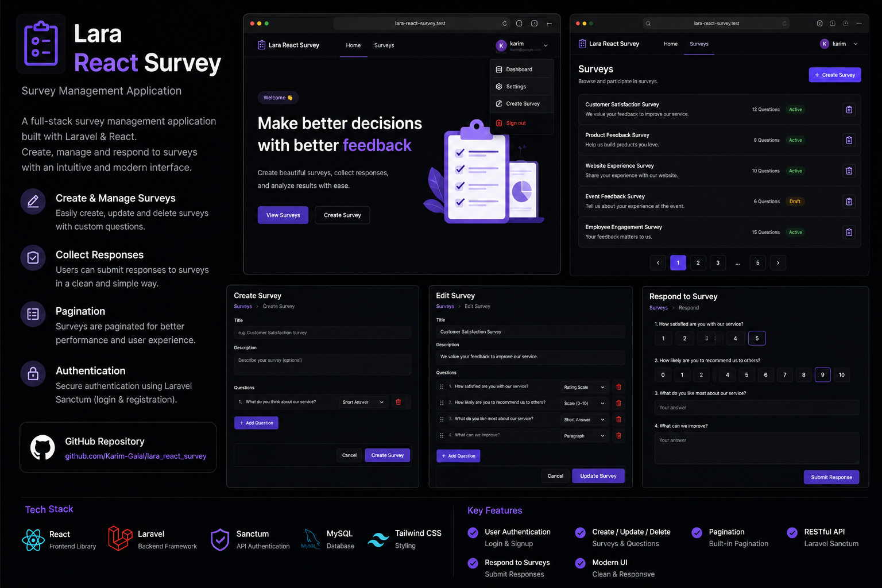Click Add Question in the Create Survey form
This screenshot has height=588, width=882.
(x=256, y=423)
